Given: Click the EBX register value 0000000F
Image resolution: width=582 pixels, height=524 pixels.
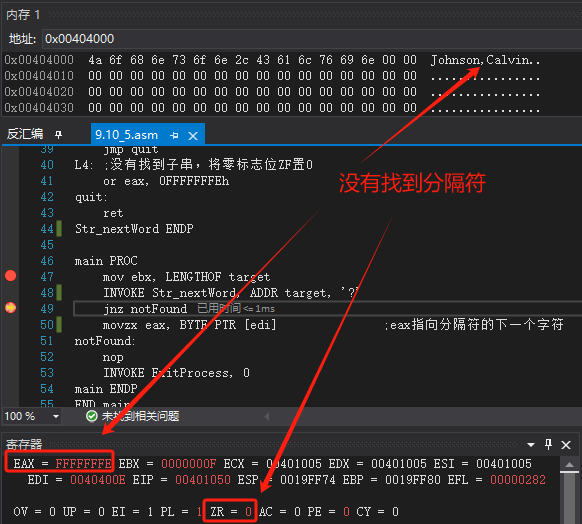Looking at the screenshot, I should tap(189, 464).
